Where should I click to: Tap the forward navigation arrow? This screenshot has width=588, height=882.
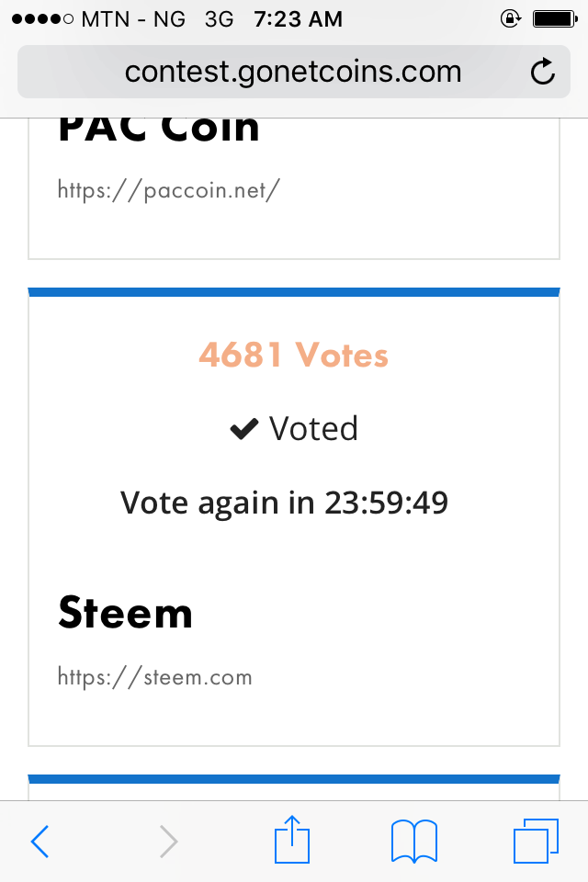168,841
